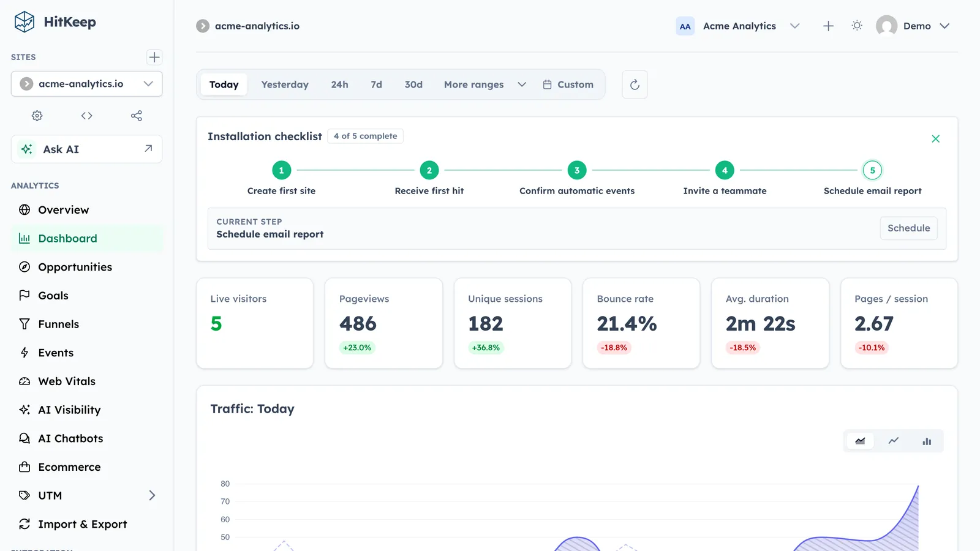Click the Bounce rate -18.8% badge
Screen dimensions: 980x551
[x=614, y=348]
